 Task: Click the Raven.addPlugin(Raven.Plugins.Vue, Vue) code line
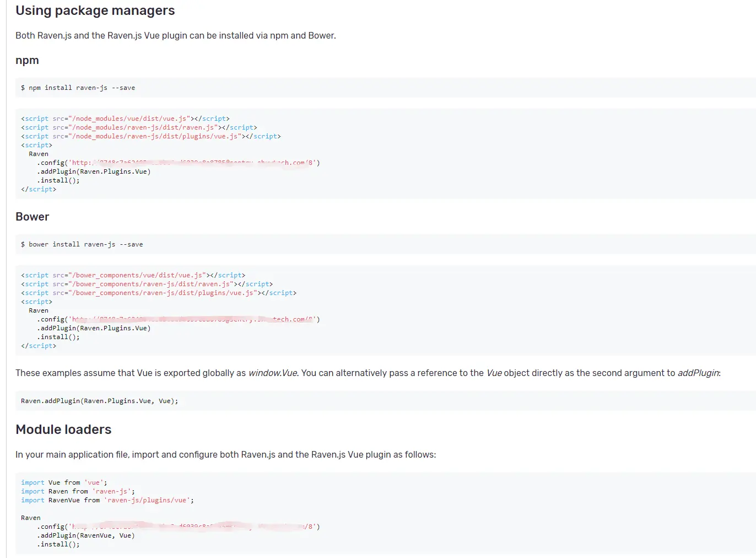tap(99, 401)
